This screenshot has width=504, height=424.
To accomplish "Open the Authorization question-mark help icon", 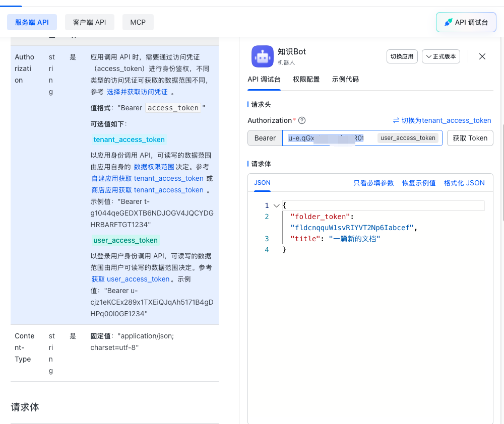I will coord(301,120).
